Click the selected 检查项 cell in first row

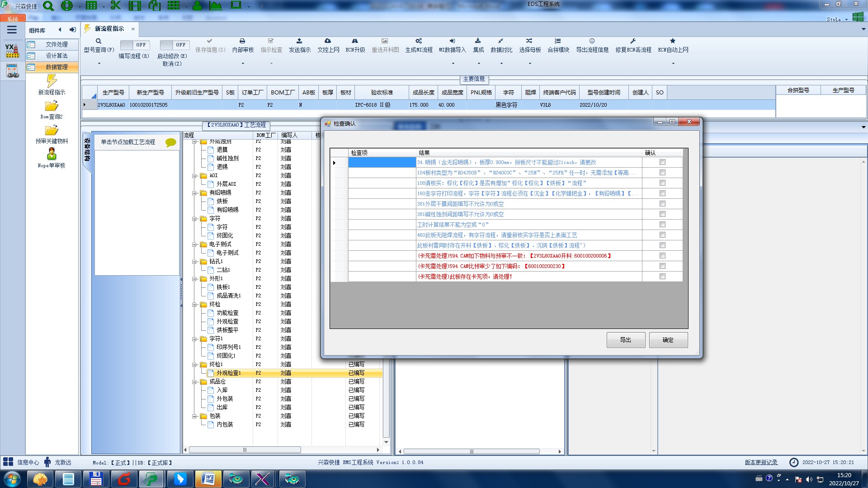382,162
